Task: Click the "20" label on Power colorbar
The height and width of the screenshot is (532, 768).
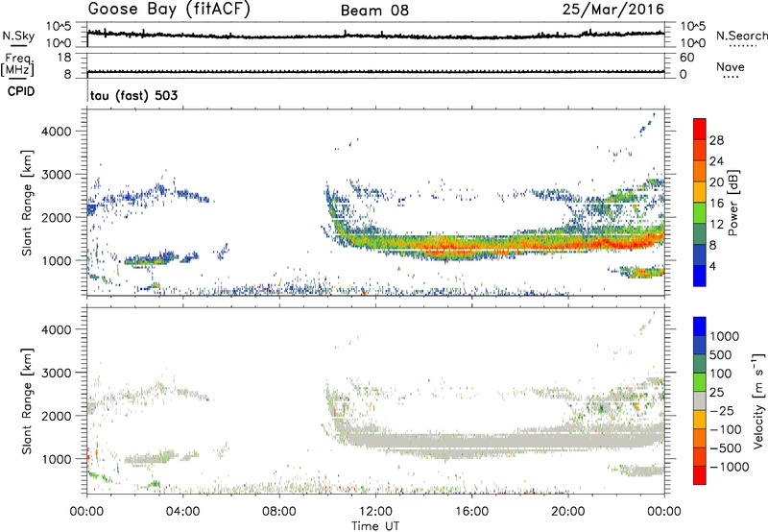Action: [716, 182]
